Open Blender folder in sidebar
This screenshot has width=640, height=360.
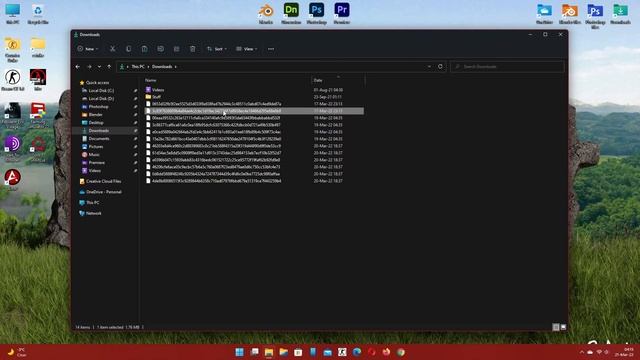[x=96, y=115]
